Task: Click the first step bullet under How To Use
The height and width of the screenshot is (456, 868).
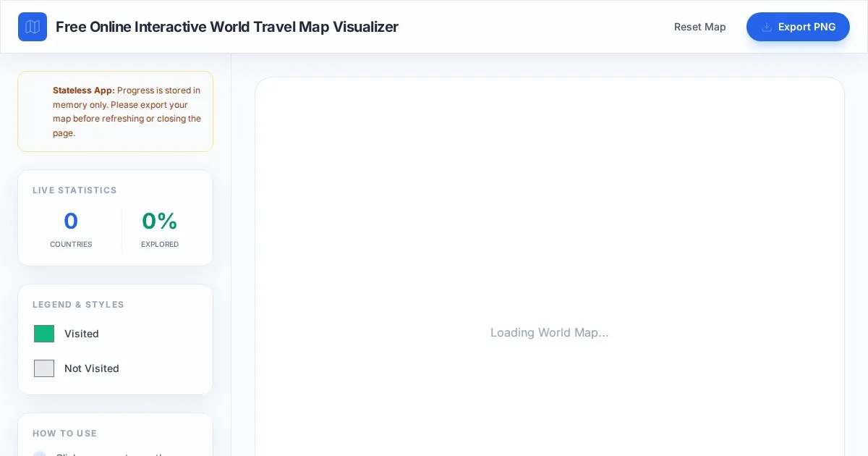Action: [40, 454]
